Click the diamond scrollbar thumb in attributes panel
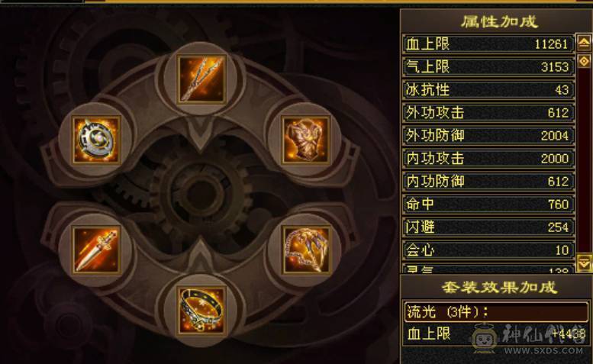 [x=584, y=61]
